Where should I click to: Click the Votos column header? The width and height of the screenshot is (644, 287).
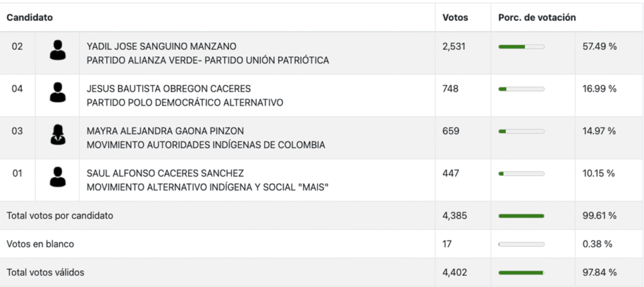pos(455,18)
